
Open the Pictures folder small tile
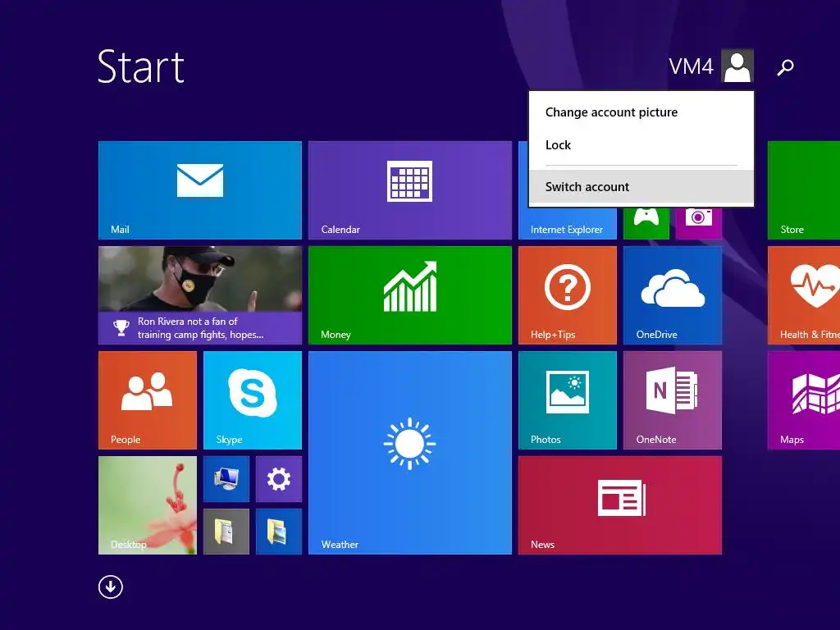click(279, 532)
